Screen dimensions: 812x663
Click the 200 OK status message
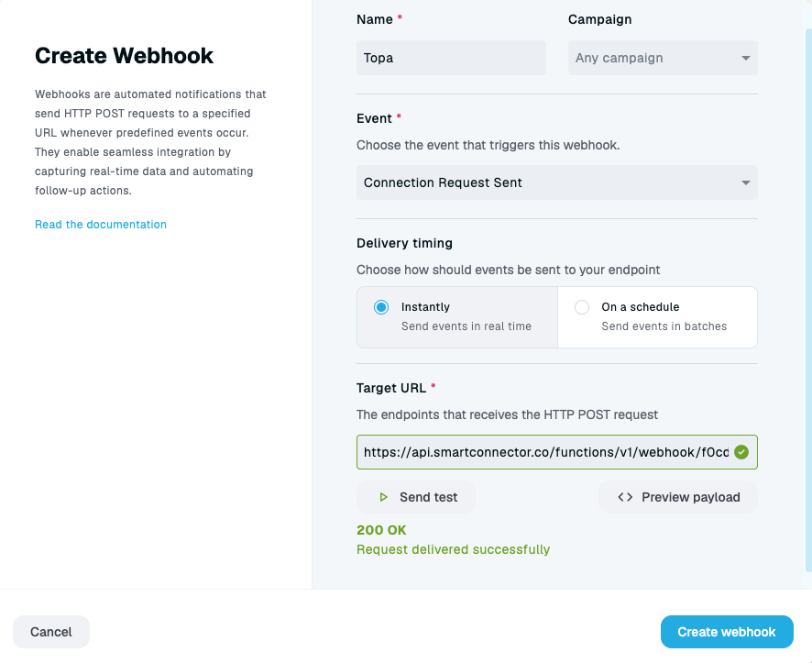[381, 530]
